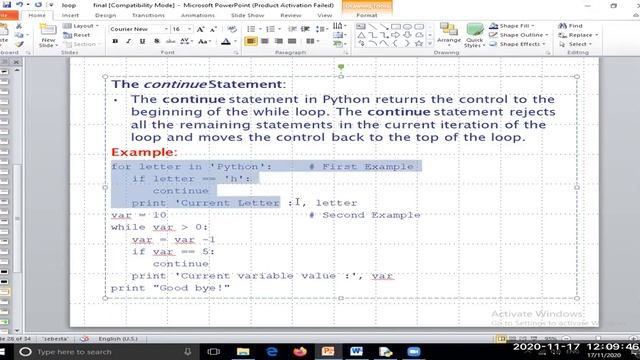Apply the font color A button

[x=226, y=41]
